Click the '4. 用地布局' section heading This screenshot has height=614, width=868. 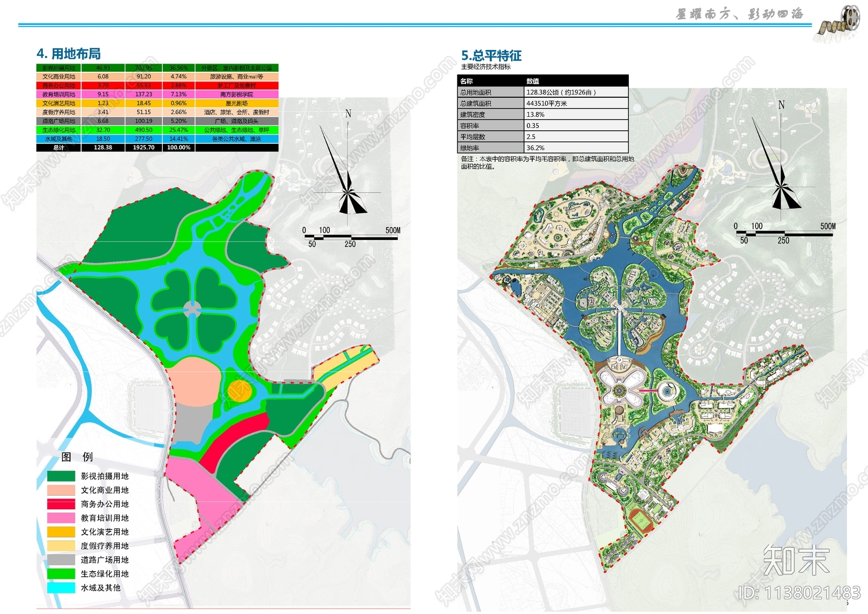coord(68,54)
